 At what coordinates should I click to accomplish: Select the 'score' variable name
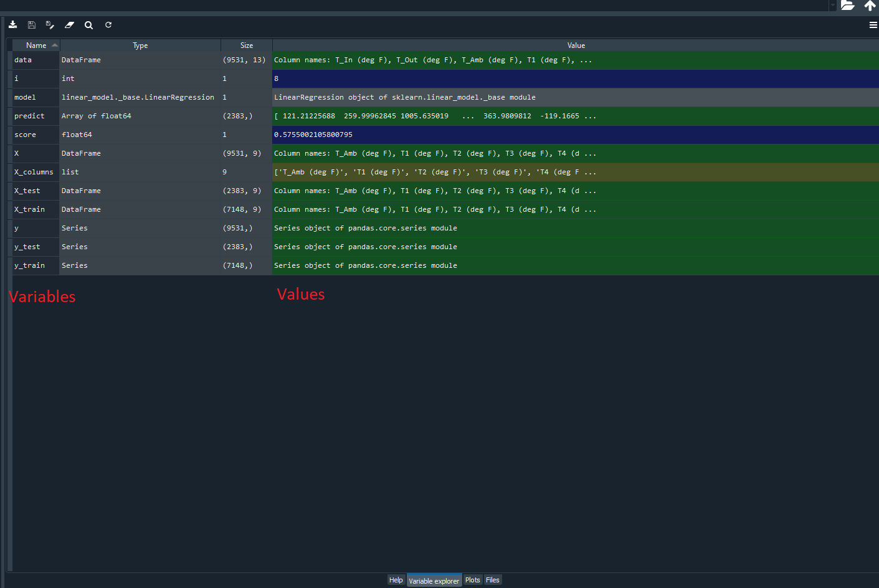point(26,135)
